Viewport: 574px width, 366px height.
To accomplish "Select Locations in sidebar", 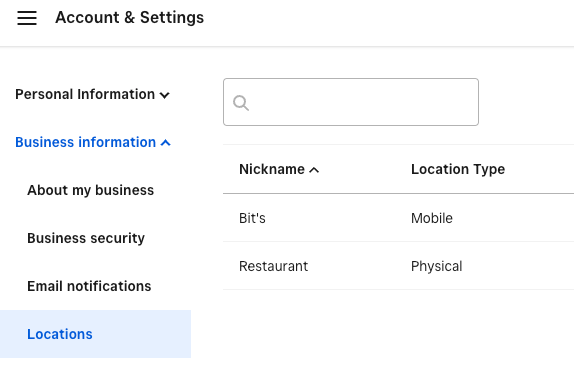I will click(95, 334).
